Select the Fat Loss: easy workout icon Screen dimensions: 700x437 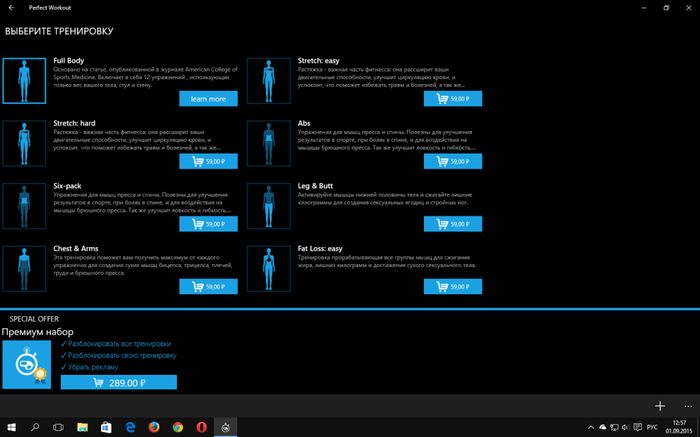pos(269,269)
